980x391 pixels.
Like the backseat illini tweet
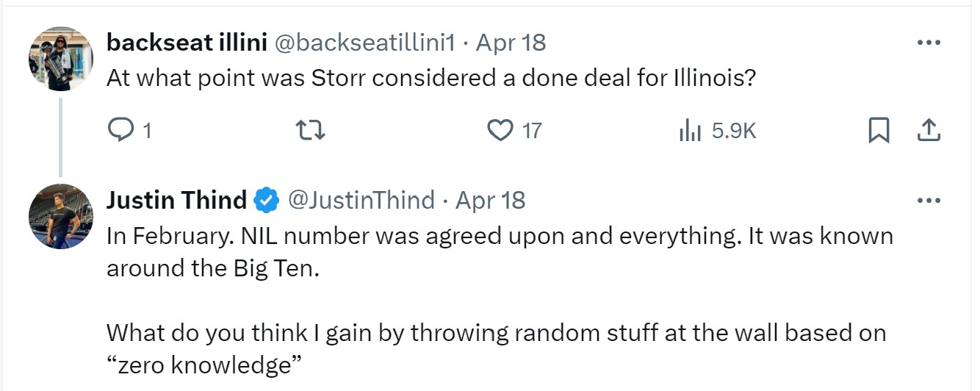click(x=500, y=131)
